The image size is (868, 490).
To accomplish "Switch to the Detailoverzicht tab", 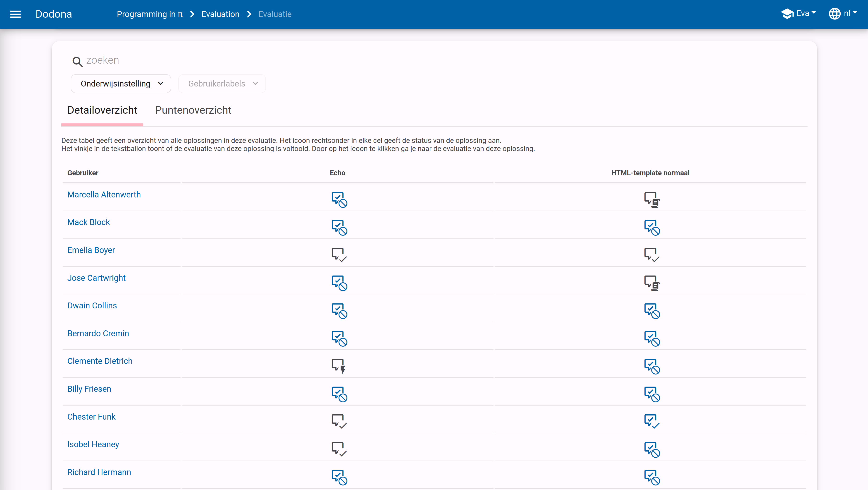I will pyautogui.click(x=102, y=110).
